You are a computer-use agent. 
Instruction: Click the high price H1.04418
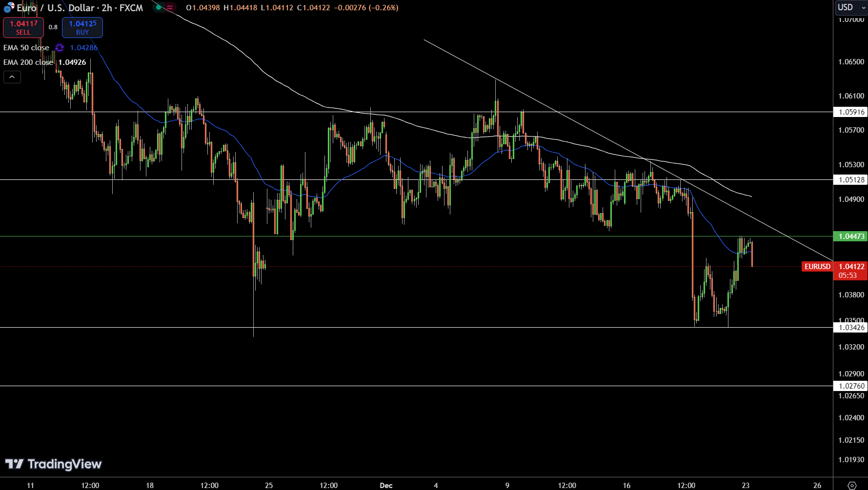(240, 8)
